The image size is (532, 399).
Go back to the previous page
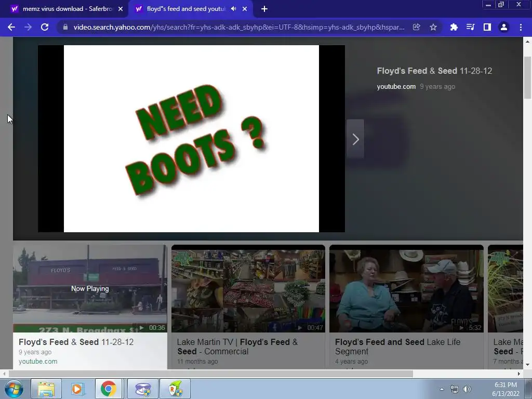[x=11, y=27]
